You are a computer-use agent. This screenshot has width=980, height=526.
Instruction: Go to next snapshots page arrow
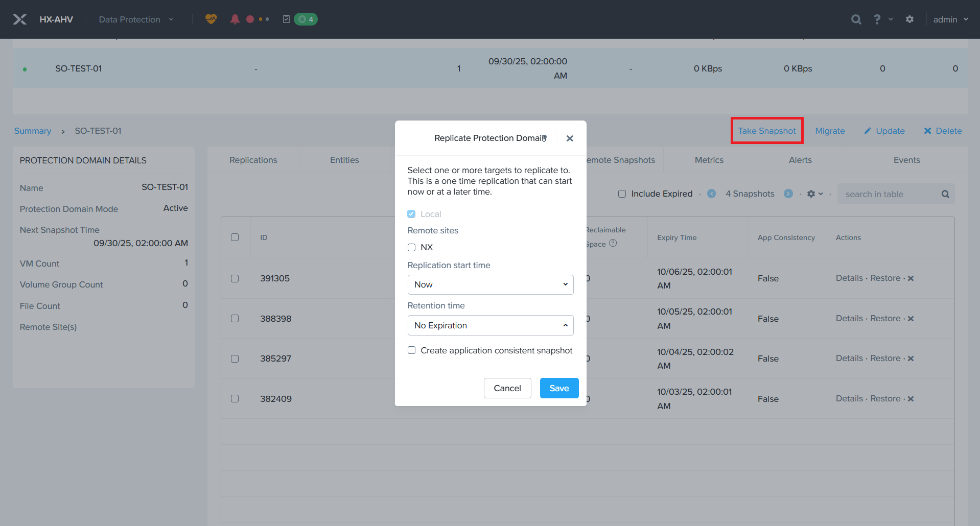pos(788,194)
